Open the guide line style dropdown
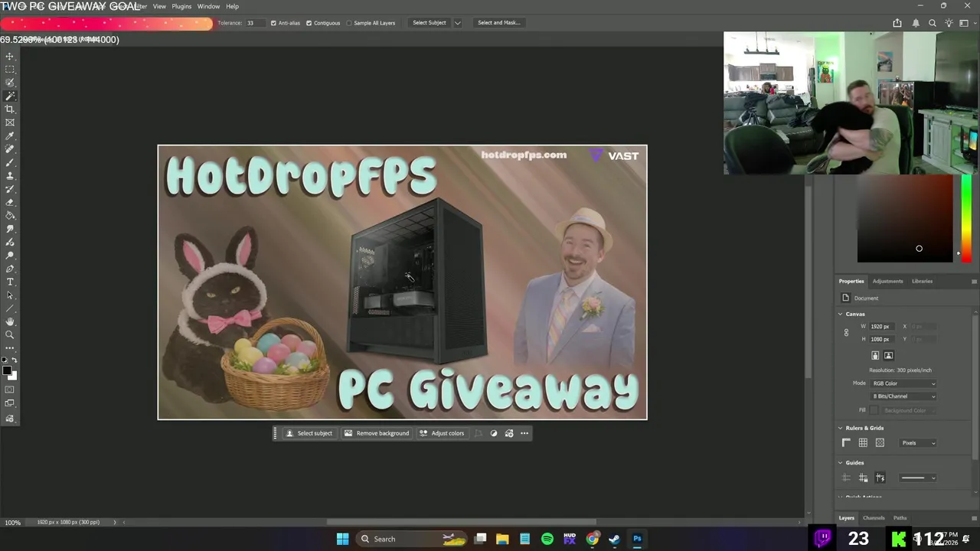Image resolution: width=980 pixels, height=551 pixels. [x=917, y=478]
